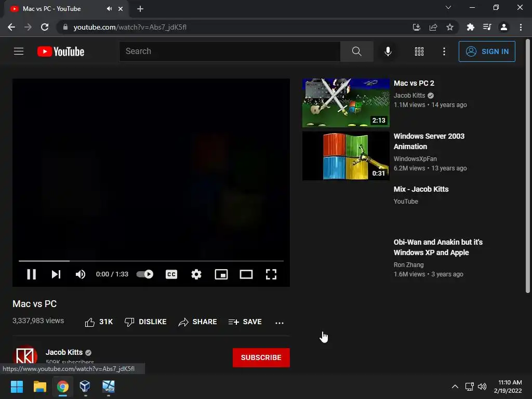Open Windows Server 2003 Animation thumbnail

(345, 156)
